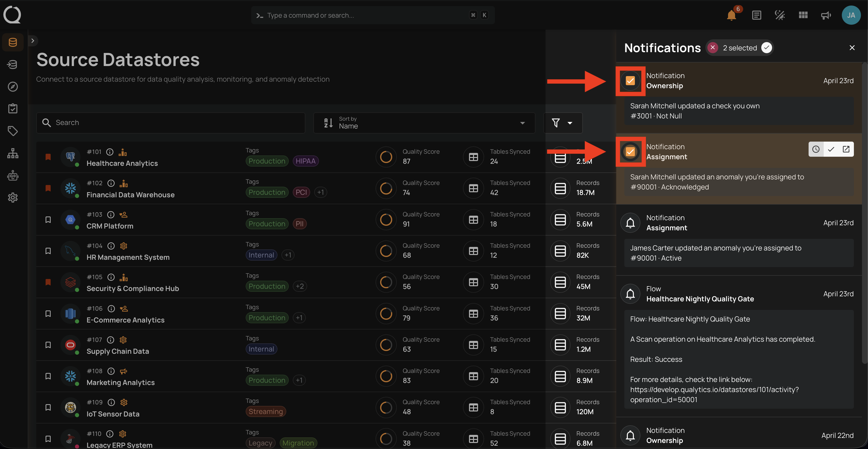Open James Carter anomaly Assignment notification
868x449 pixels.
coord(739,240)
